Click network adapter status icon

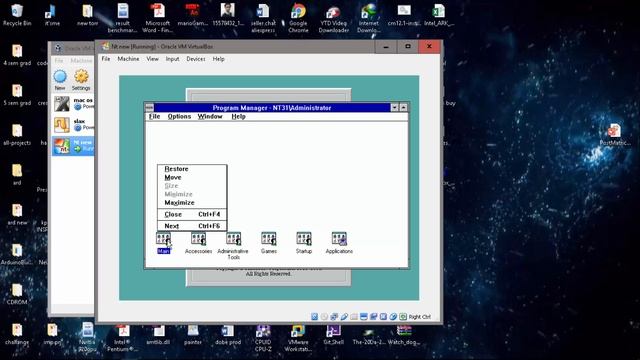point(334,317)
